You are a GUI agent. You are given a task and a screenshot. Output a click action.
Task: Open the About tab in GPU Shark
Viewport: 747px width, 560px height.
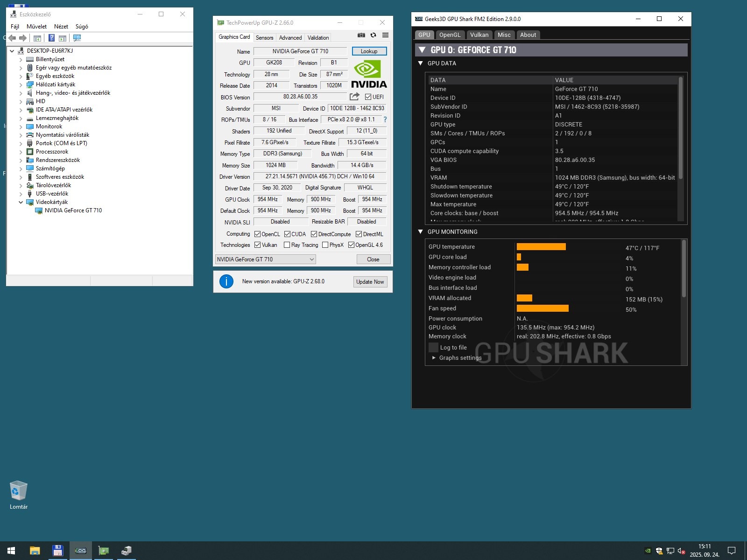[x=528, y=35]
